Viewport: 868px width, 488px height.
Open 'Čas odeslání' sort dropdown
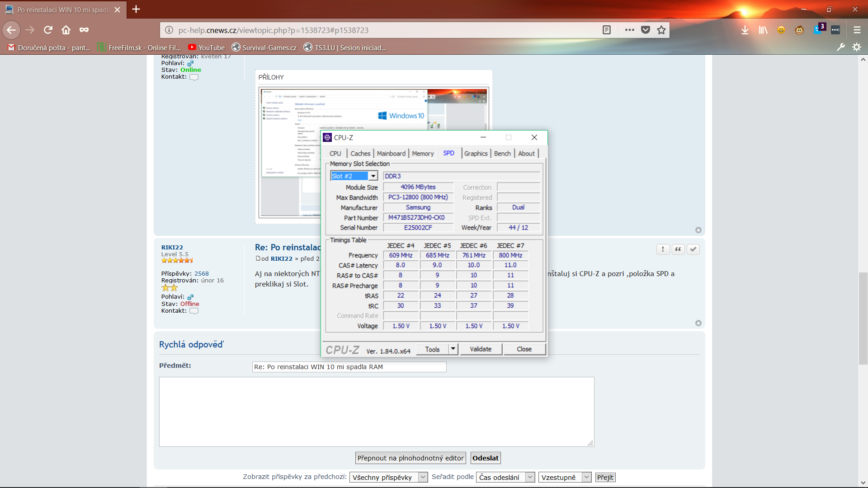(x=505, y=477)
